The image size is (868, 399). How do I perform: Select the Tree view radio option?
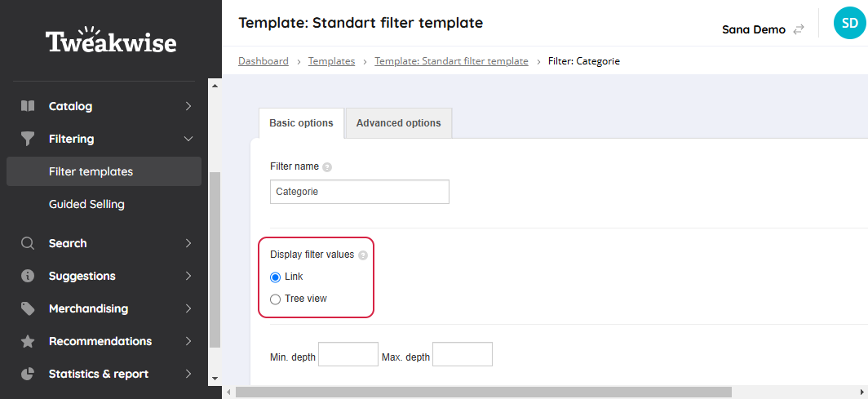(275, 299)
